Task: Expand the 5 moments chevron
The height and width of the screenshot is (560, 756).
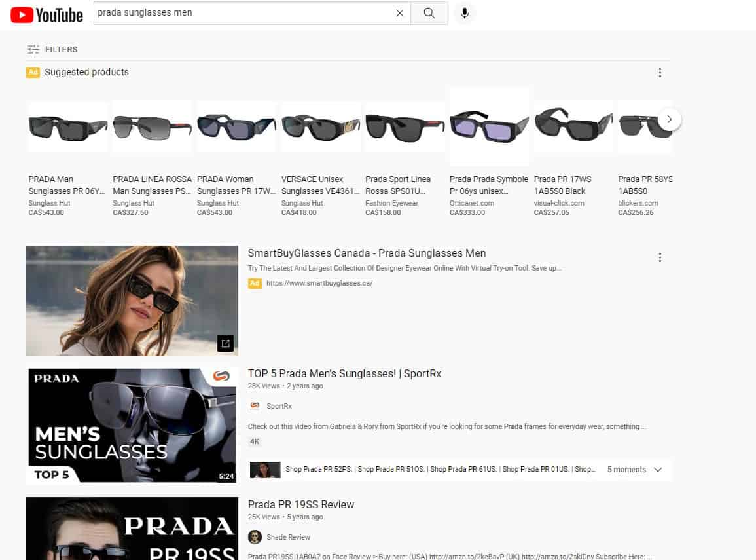Action: pos(658,470)
